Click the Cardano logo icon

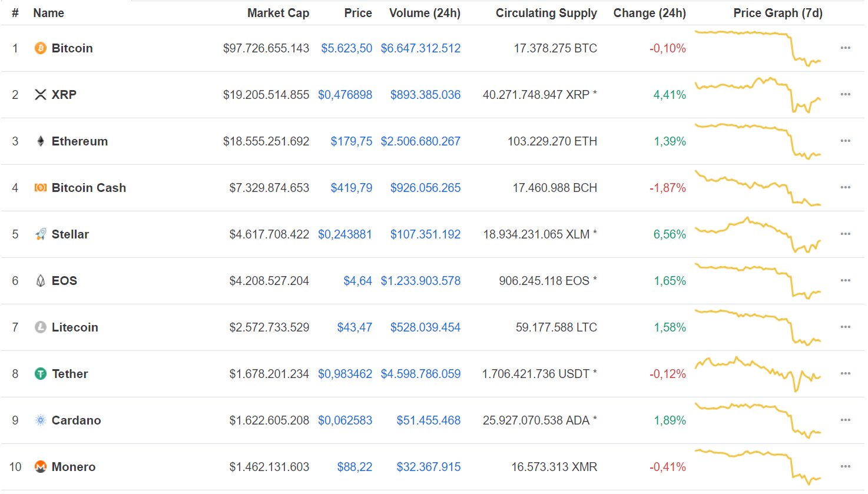tap(40, 420)
